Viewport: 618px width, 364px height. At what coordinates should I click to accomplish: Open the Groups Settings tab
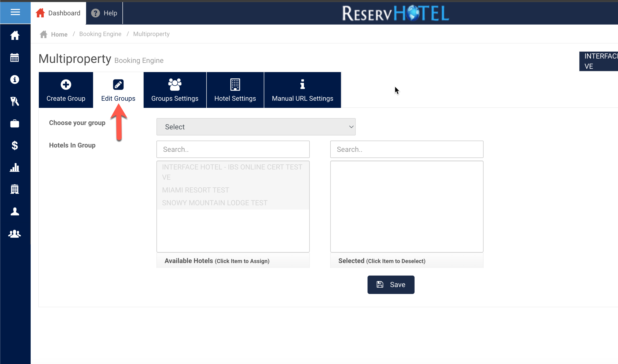click(175, 90)
